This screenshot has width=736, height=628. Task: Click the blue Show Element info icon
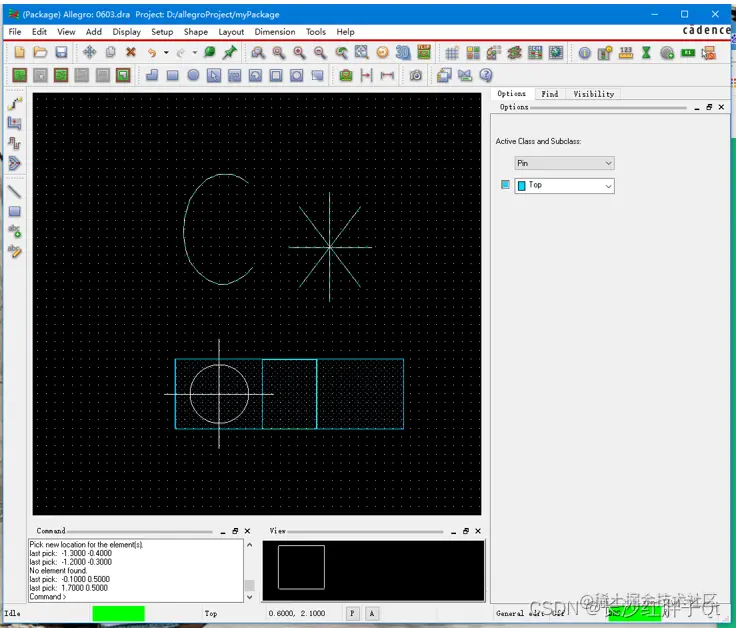(584, 53)
